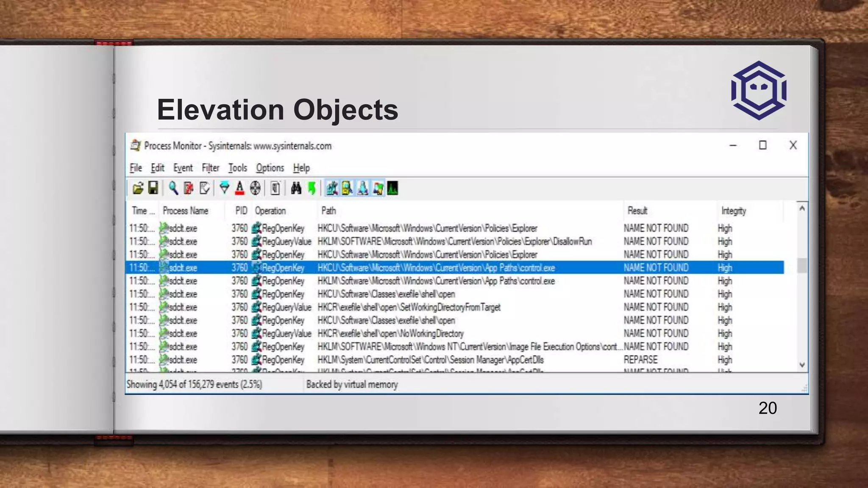The width and height of the screenshot is (868, 488).
Task: Click the Open file toolbar icon
Action: tap(138, 188)
